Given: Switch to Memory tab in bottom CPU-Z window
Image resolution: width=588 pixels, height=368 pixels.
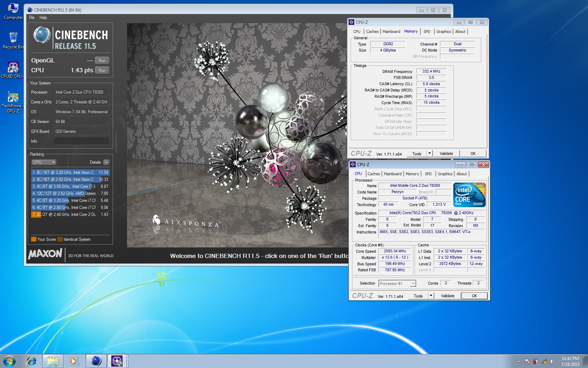Looking at the screenshot, I should [x=412, y=174].
